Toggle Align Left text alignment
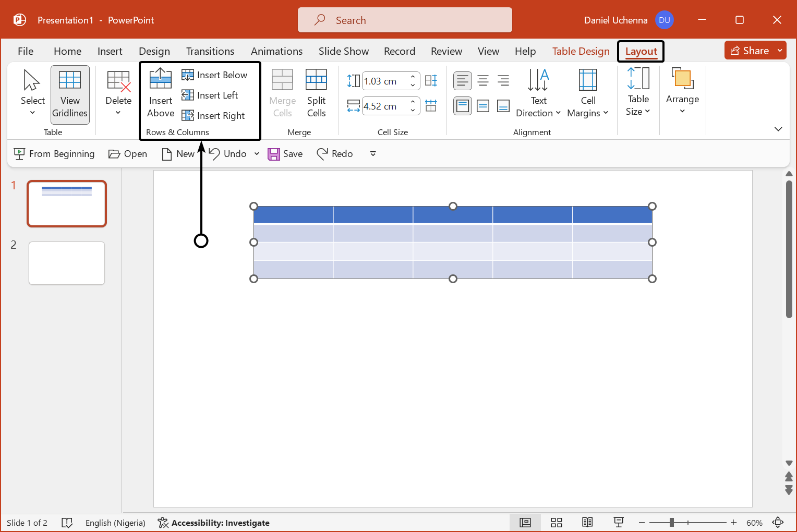 (463, 81)
